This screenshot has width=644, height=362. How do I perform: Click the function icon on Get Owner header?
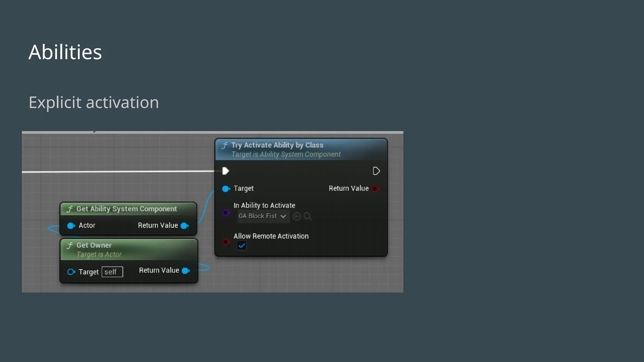70,245
